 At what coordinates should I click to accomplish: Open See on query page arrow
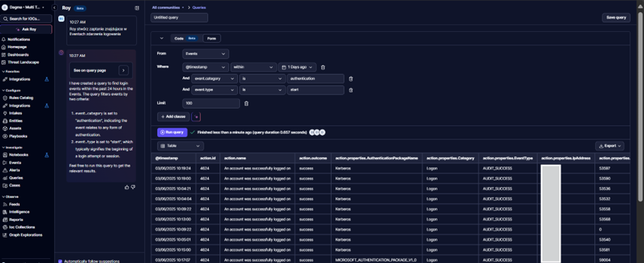(124, 70)
